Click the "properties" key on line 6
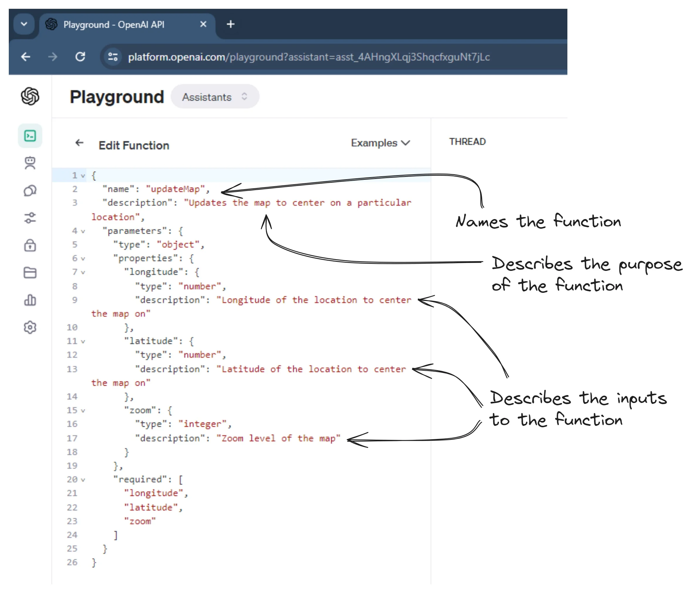This screenshot has height=593, width=700. click(x=146, y=259)
